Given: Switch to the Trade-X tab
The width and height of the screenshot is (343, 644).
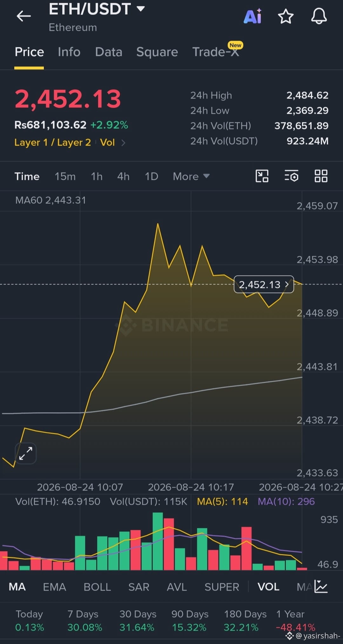Looking at the screenshot, I should (216, 52).
